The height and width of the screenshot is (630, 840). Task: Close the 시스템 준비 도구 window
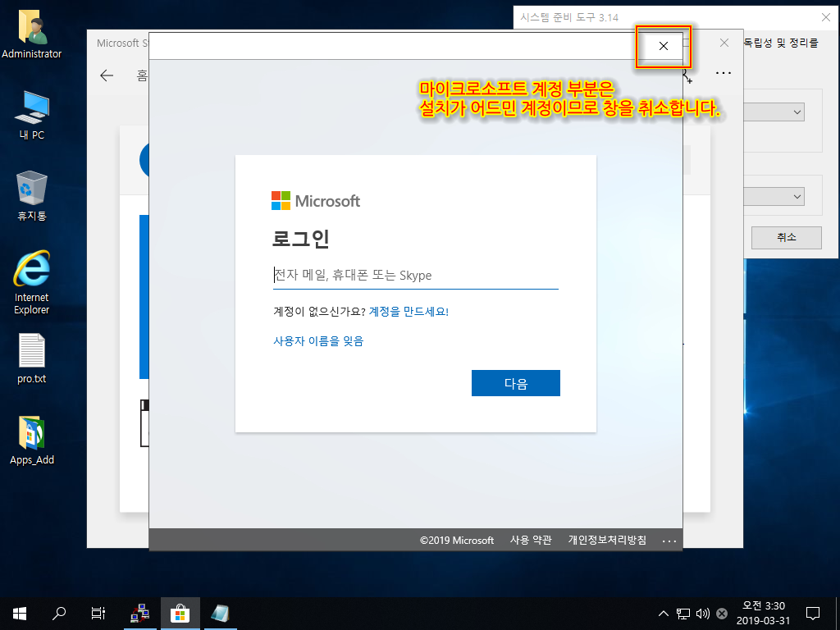point(826,17)
